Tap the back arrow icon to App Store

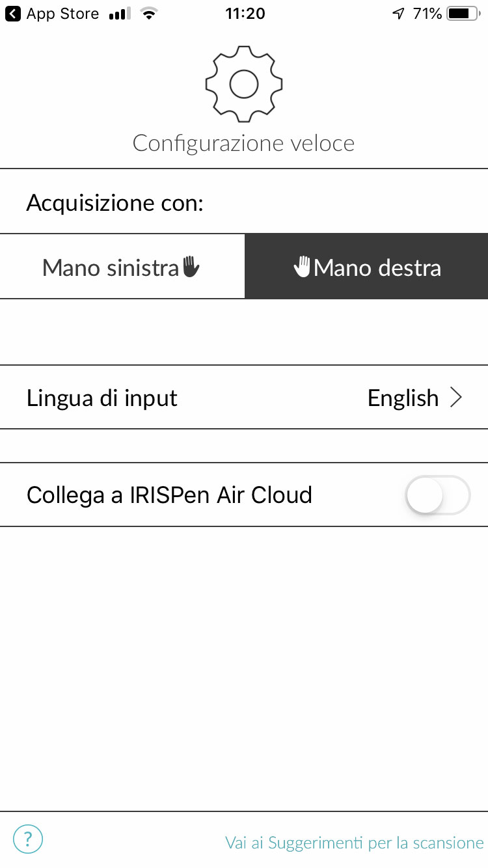[13, 14]
